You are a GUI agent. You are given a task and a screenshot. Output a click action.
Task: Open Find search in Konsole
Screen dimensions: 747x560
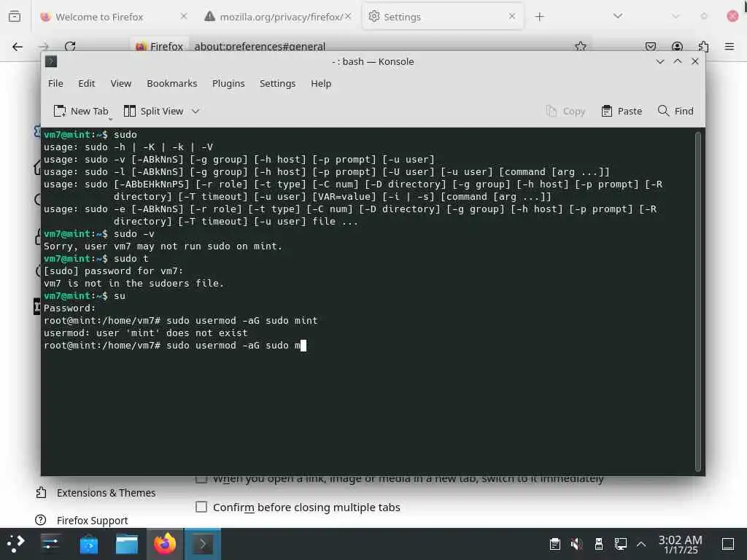click(x=675, y=111)
